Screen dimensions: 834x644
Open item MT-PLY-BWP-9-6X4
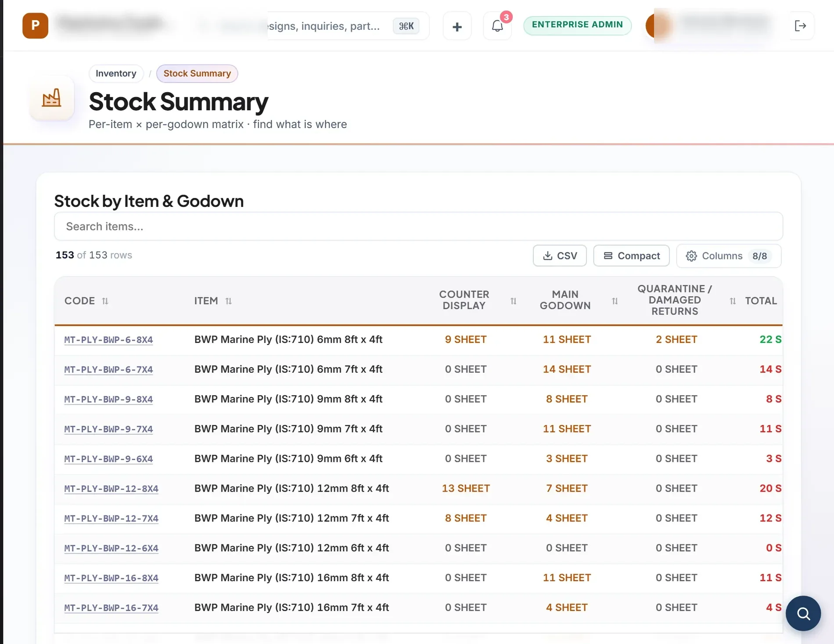pyautogui.click(x=108, y=459)
